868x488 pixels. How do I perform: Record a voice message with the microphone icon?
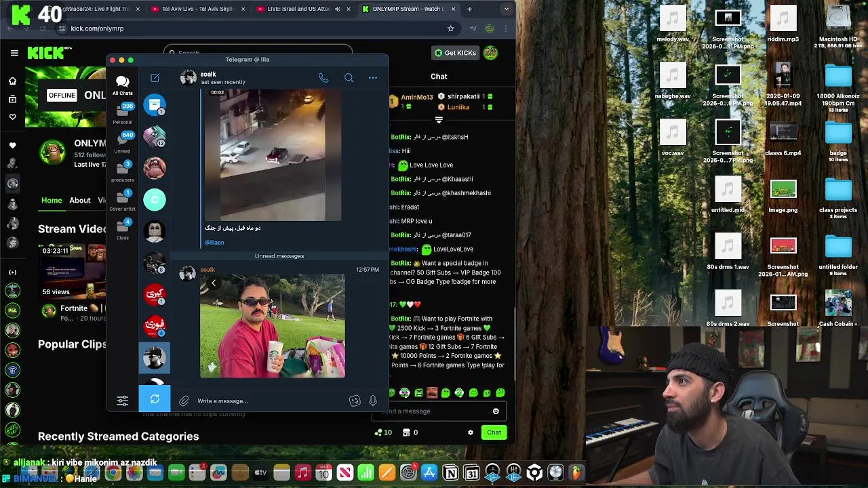[x=373, y=401]
